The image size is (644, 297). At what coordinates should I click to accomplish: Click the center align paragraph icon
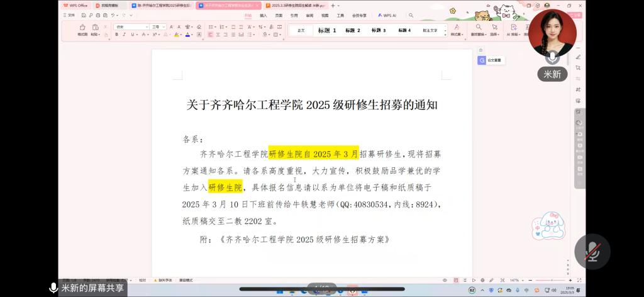(218, 35)
